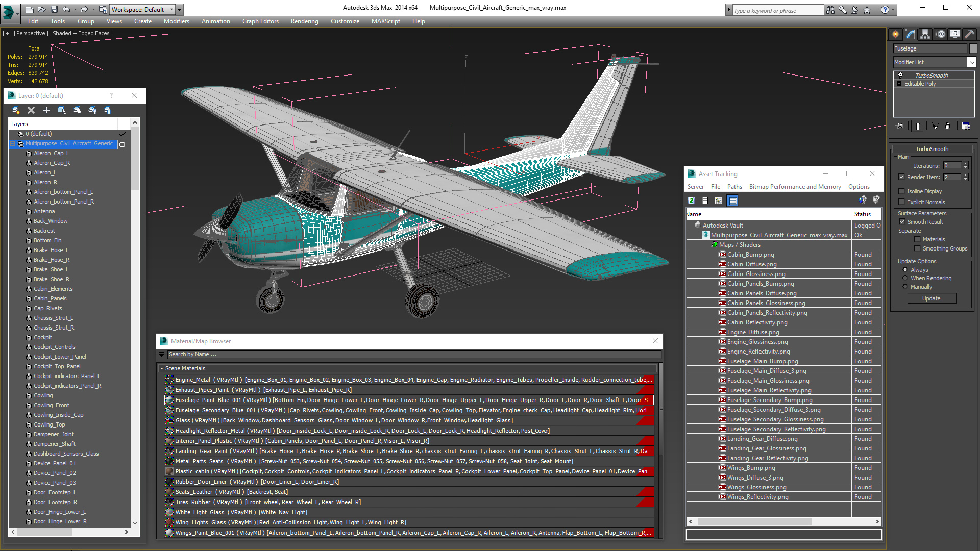Click the Undo arrow icon
The image size is (980, 551).
pos(66,9)
